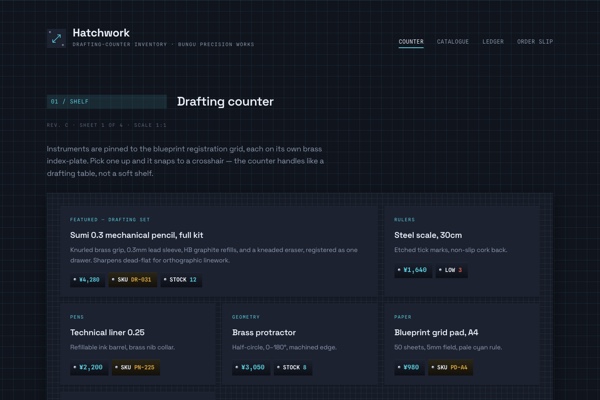Click the 'Pens' category label
Viewport: 600px width, 400px height.
pyautogui.click(x=77, y=317)
